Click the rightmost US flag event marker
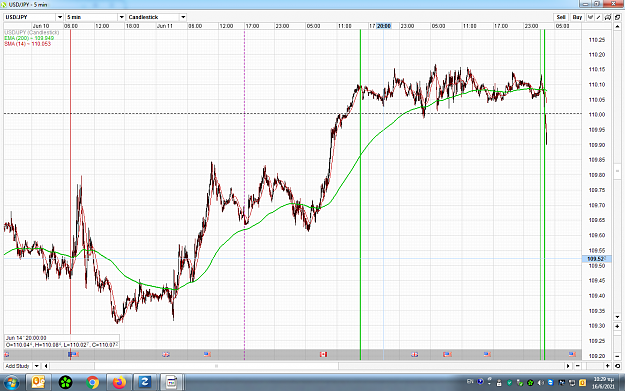This screenshot has height=391, width=625. pos(572,354)
